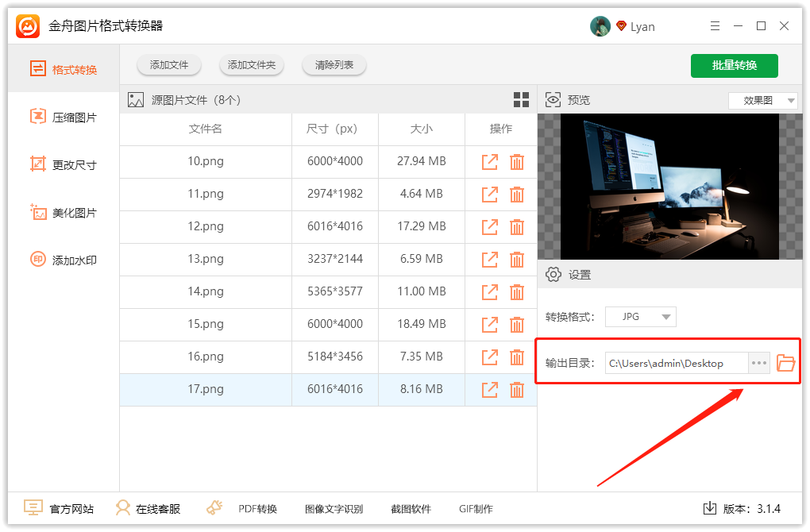Delete 15.png using its trash icon

[x=517, y=325]
